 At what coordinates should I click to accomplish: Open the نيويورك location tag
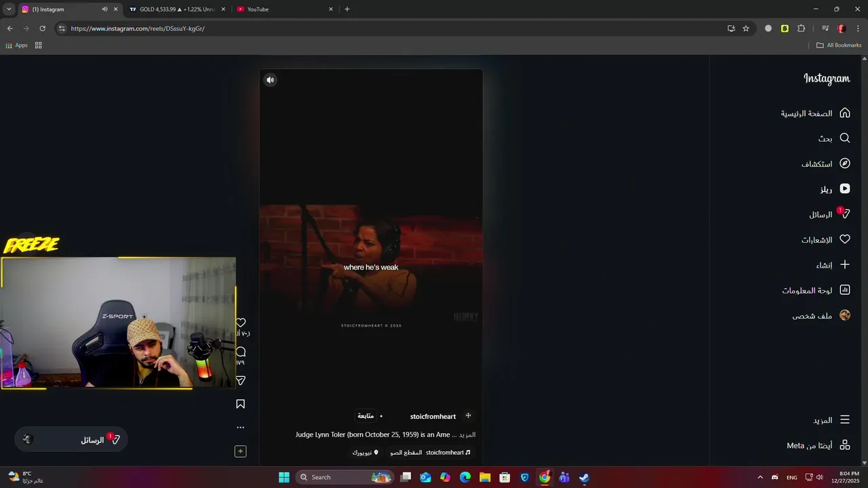point(366,453)
